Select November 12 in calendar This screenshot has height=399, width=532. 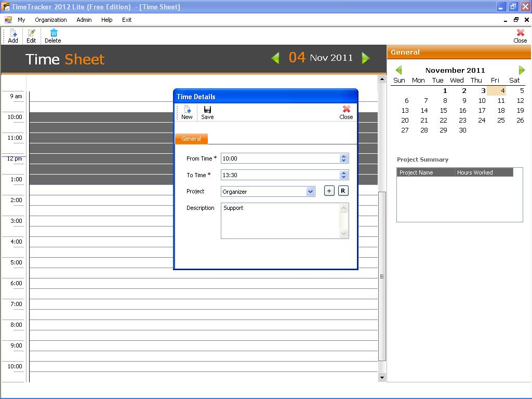pos(520,101)
